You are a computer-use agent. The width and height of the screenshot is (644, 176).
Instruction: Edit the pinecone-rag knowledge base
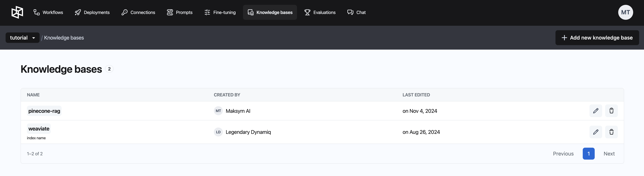click(x=595, y=111)
